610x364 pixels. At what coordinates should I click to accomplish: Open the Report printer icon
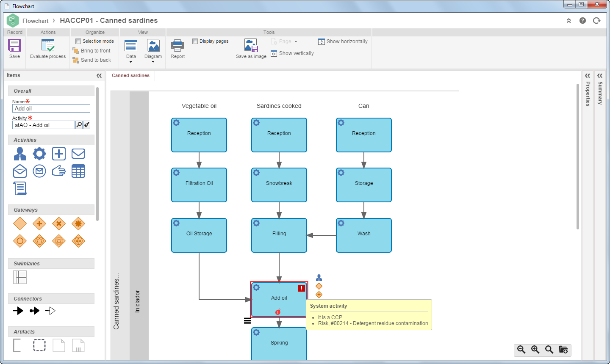point(177,46)
